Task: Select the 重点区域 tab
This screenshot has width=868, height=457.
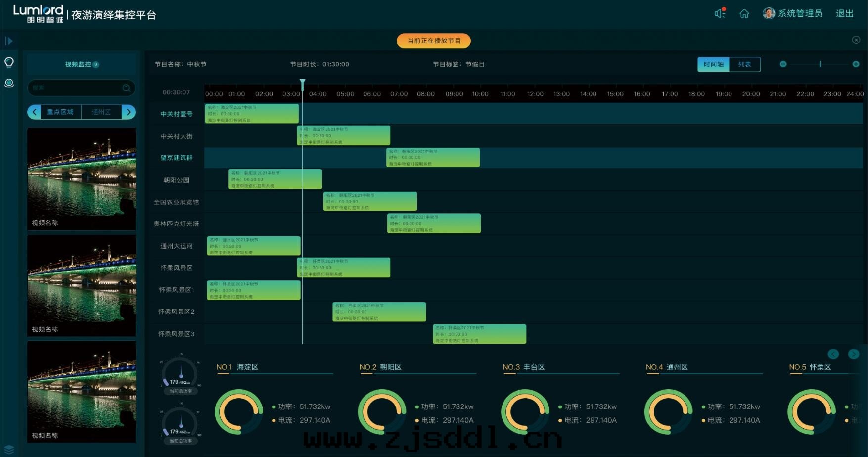Action: click(60, 112)
